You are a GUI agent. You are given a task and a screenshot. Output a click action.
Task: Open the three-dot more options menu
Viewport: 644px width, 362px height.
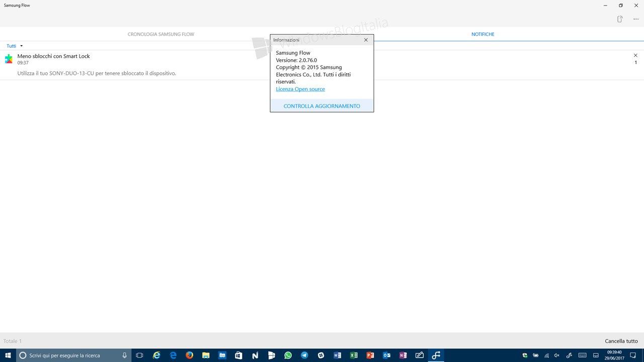tap(636, 19)
